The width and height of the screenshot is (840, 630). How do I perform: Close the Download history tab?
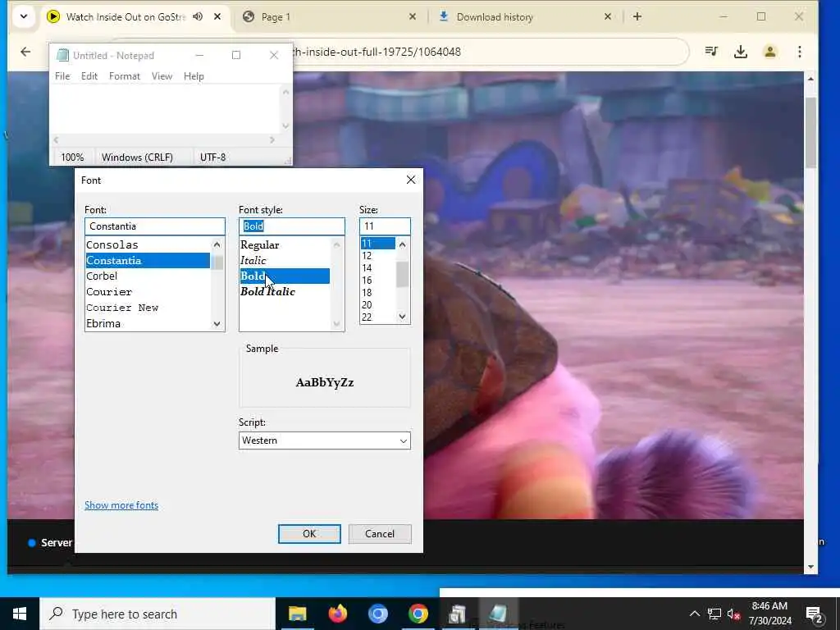pos(608,16)
